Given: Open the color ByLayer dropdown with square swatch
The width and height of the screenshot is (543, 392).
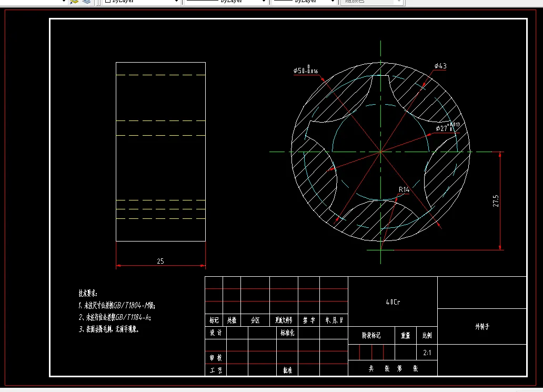Looking at the screenshot, I should click(x=142, y=2).
